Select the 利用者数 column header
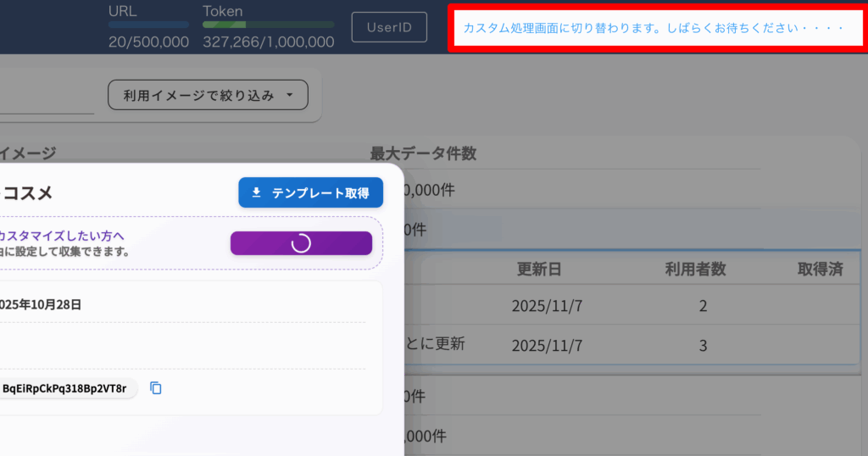Screen dimensions: 868x456 696,270
